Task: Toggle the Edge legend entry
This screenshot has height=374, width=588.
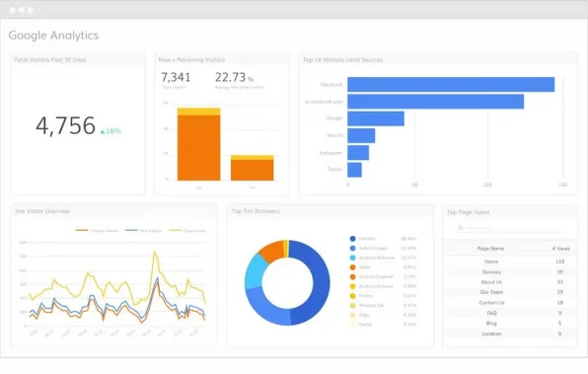Action: 383,315
